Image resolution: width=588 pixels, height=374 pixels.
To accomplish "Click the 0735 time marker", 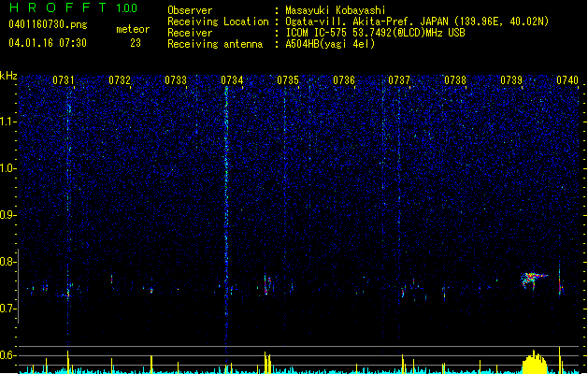I will [288, 79].
